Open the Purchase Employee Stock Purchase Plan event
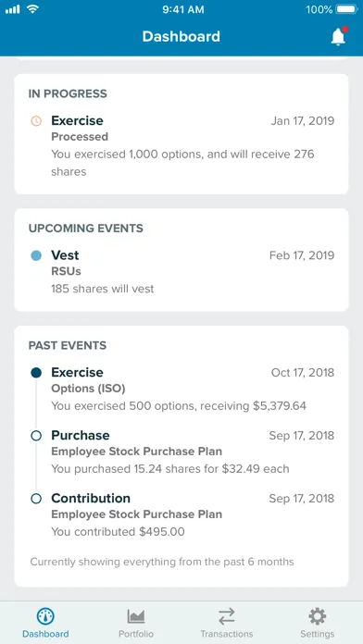The image size is (363, 644). pyautogui.click(x=181, y=452)
